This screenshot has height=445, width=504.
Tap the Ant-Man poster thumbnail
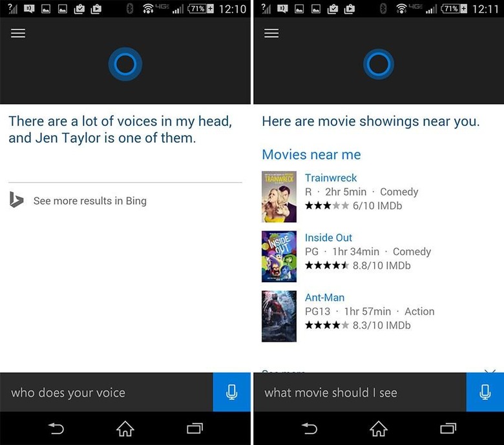(279, 316)
